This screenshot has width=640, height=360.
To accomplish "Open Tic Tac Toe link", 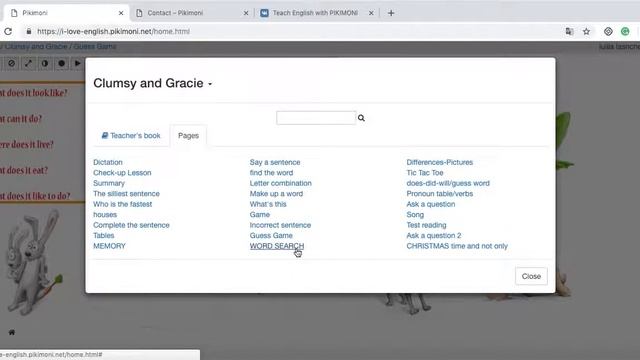I will 424,173.
